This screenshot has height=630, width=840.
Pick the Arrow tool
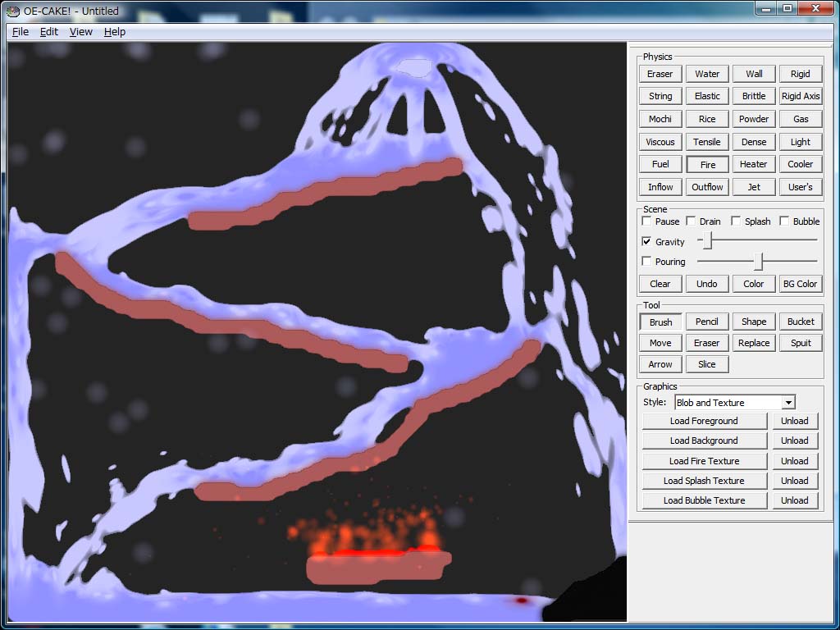point(660,364)
